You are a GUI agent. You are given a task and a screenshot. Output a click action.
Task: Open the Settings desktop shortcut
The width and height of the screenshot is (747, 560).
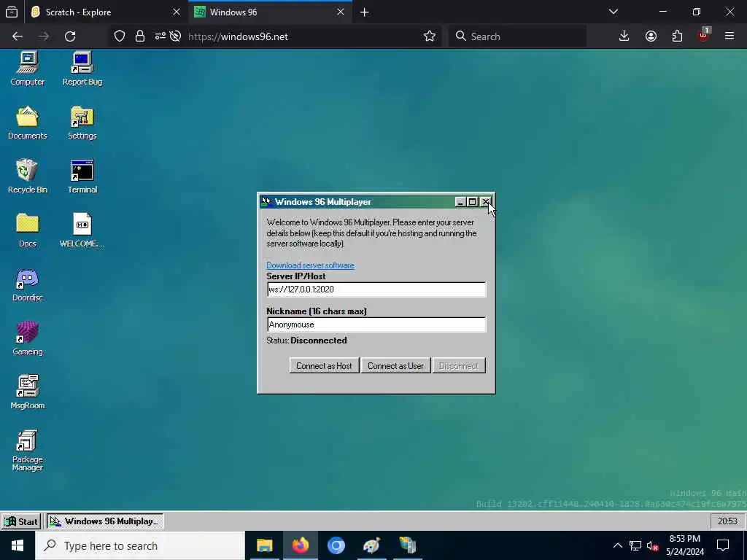click(x=82, y=122)
